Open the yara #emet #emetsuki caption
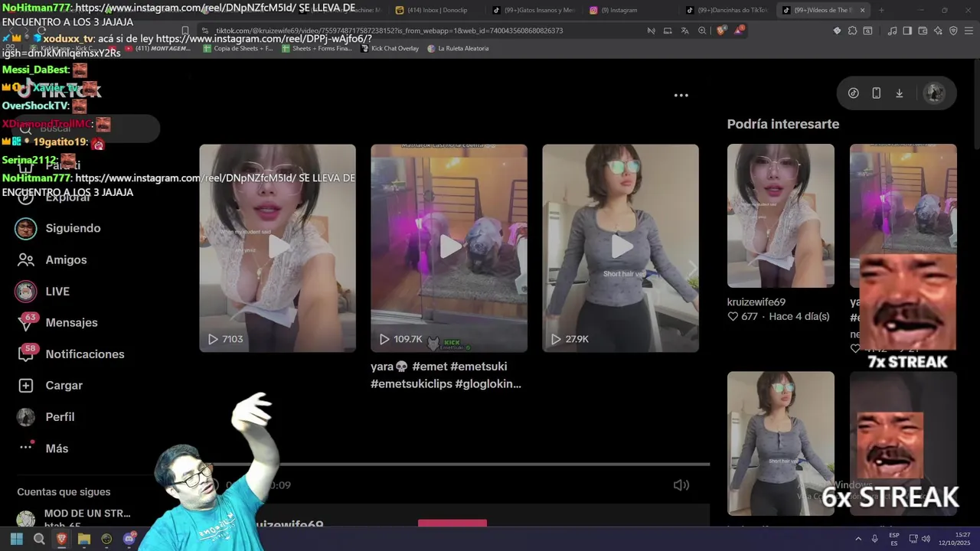This screenshot has width=980, height=551. (446, 375)
